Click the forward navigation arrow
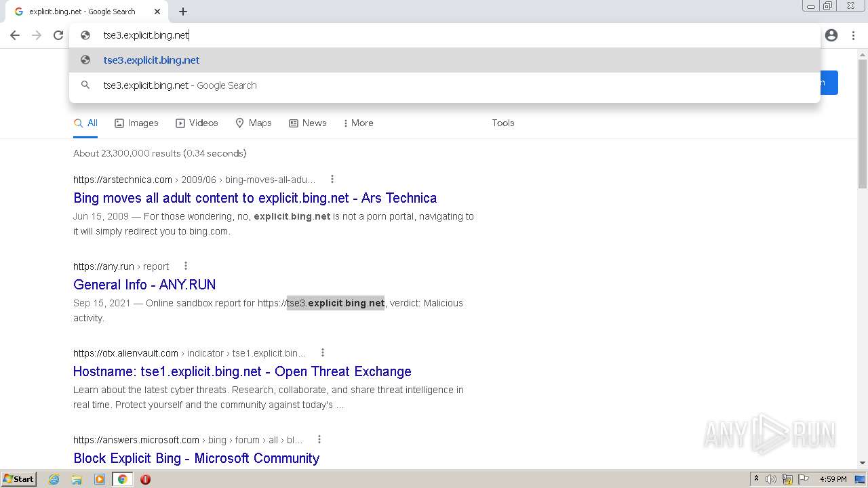 click(37, 35)
